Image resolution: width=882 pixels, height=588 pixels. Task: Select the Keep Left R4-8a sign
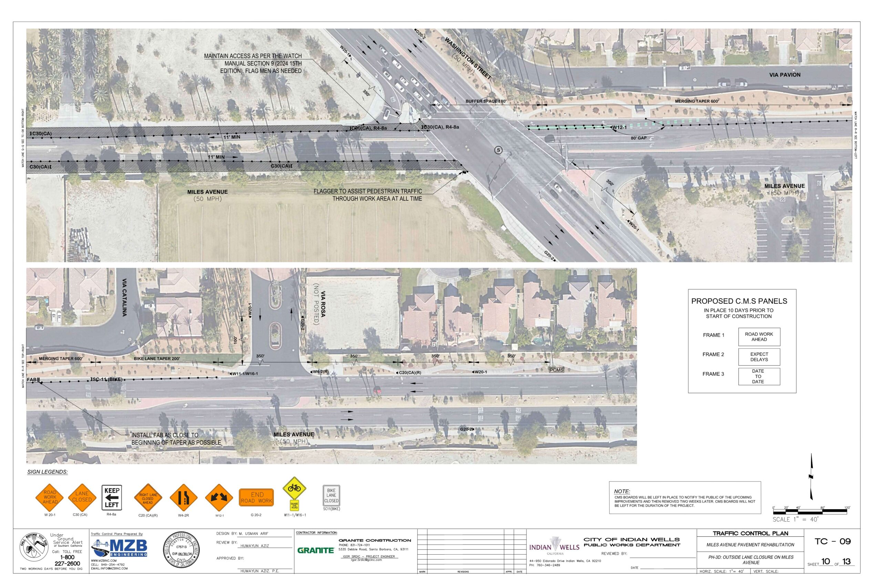pyautogui.click(x=112, y=498)
